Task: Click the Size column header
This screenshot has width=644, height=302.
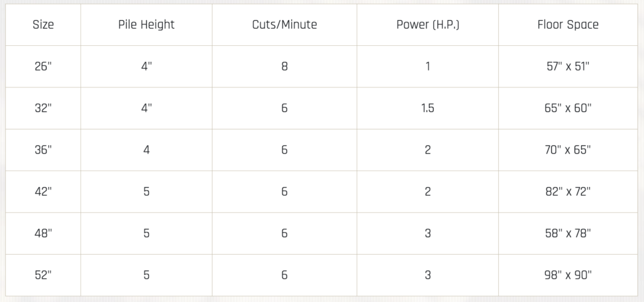Action: (43, 25)
